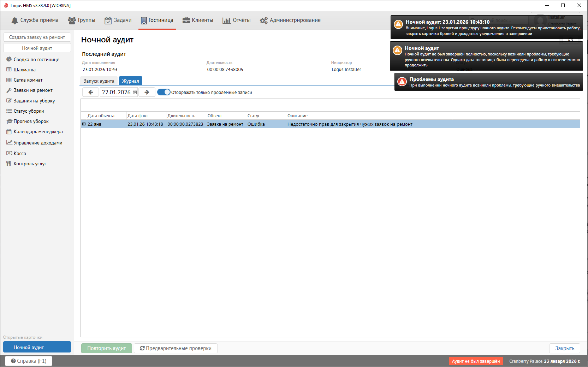This screenshot has width=588, height=367.
Task: Open the Клиенты menu
Action: 198,20
